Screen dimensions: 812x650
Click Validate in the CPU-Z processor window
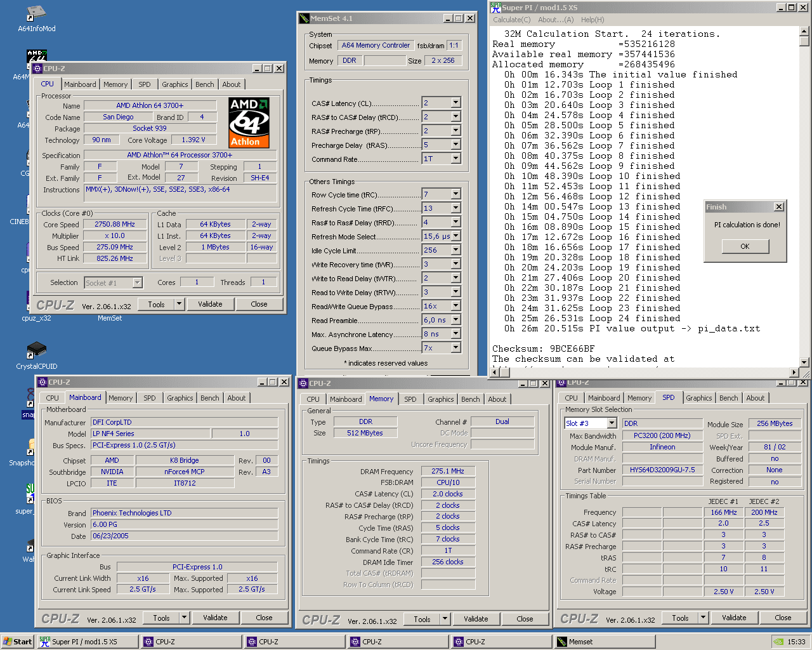point(210,304)
